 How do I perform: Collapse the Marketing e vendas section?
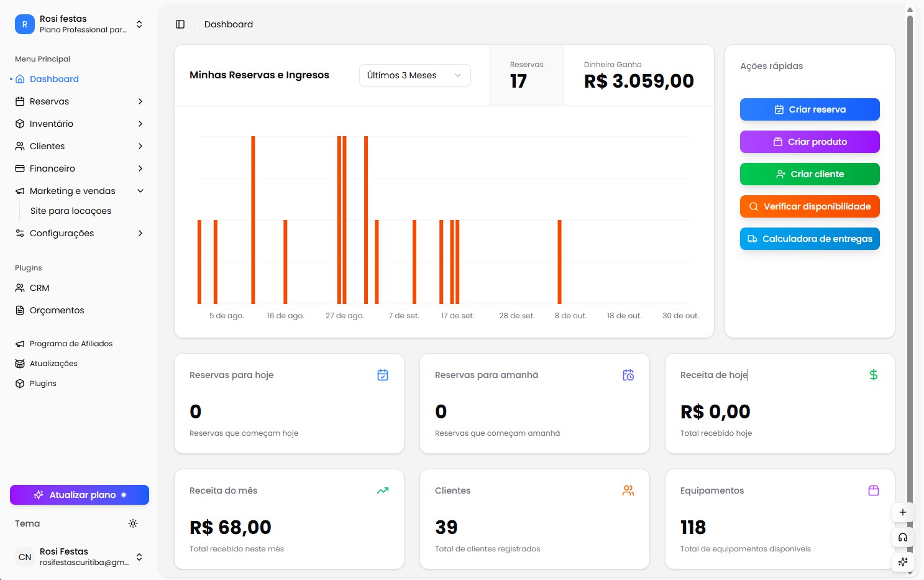pyautogui.click(x=140, y=191)
